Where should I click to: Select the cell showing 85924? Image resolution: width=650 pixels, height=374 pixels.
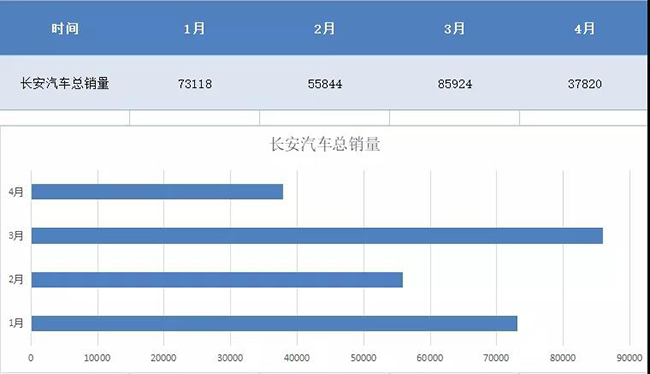coord(454,83)
